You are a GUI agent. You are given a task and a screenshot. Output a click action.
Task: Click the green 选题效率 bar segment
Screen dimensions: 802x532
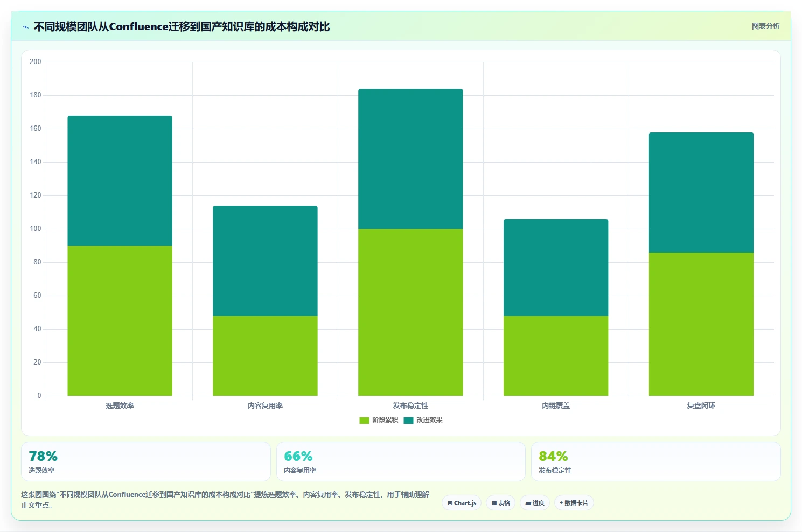click(x=120, y=320)
